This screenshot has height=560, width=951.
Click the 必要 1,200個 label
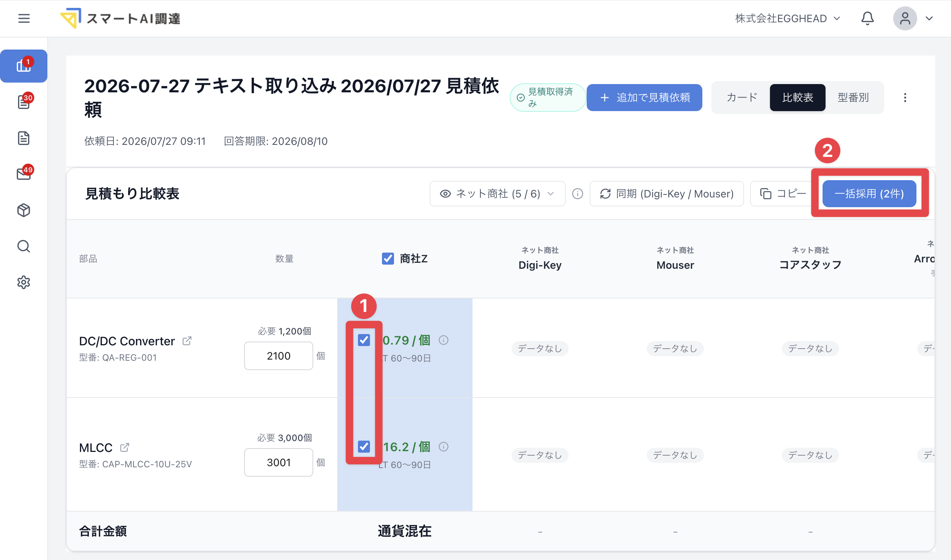tap(284, 331)
